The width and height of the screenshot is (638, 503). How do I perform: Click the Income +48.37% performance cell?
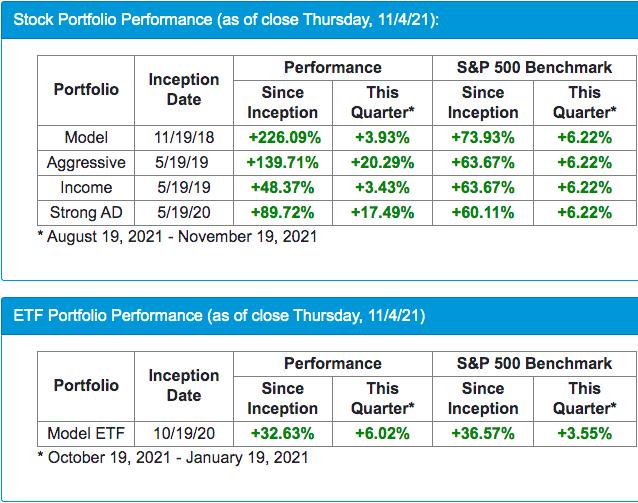(x=282, y=187)
